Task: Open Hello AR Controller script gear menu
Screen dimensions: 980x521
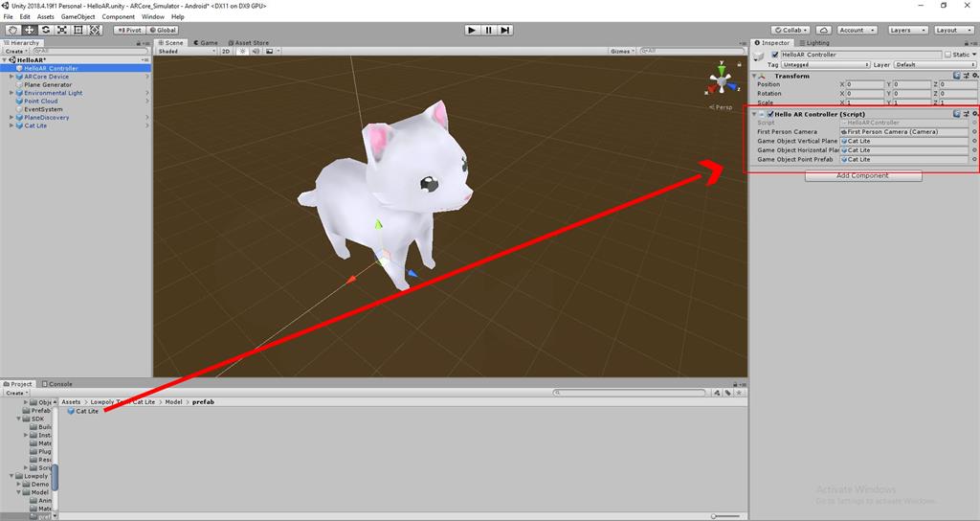Action: [x=975, y=114]
